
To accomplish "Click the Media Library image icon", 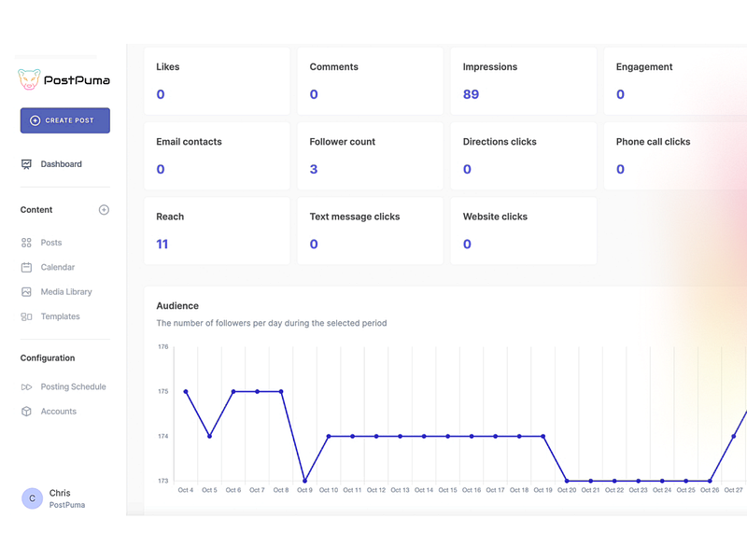I will click(26, 292).
